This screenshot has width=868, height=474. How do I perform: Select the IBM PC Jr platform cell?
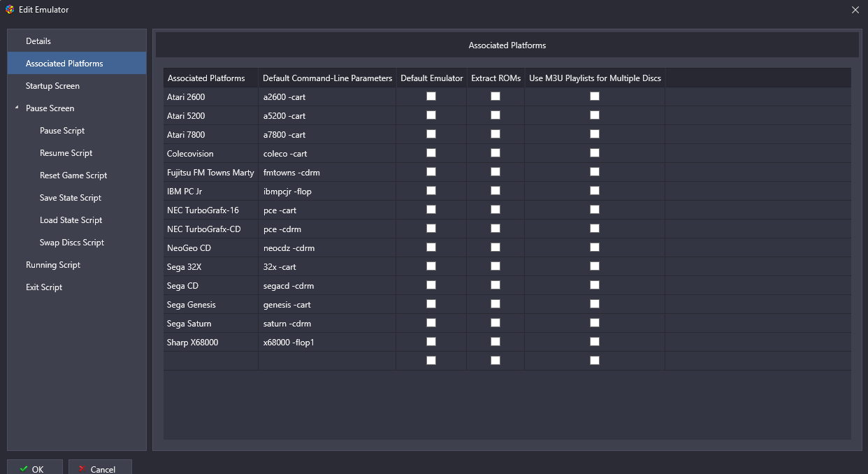pos(211,192)
